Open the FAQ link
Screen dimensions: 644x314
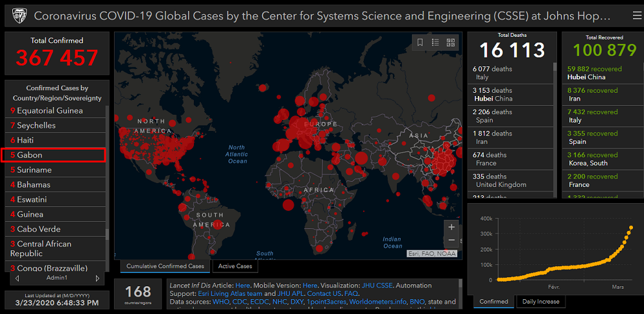click(x=351, y=293)
